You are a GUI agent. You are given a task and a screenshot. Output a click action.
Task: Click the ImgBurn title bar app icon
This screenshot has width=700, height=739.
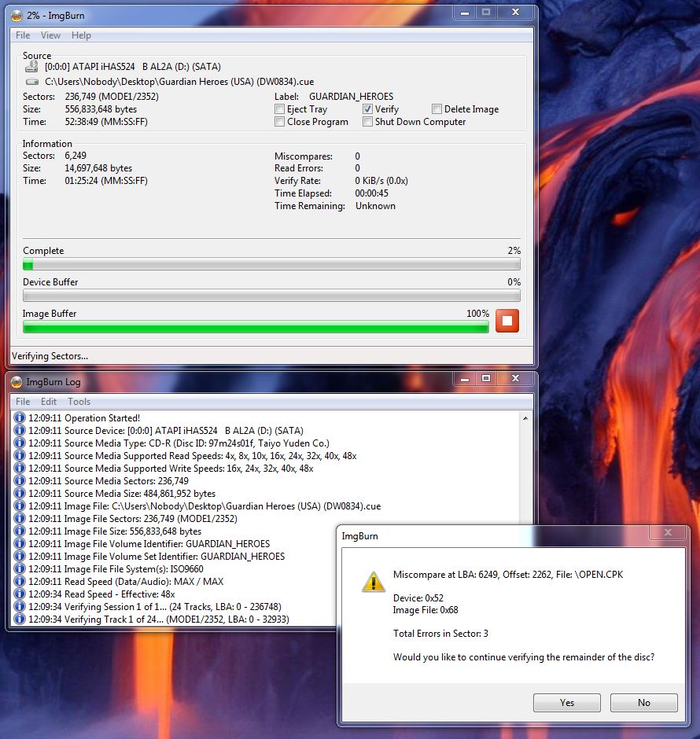17,16
